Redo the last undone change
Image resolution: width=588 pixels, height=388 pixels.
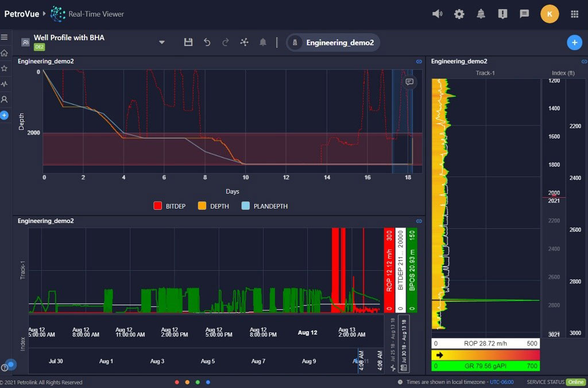225,42
